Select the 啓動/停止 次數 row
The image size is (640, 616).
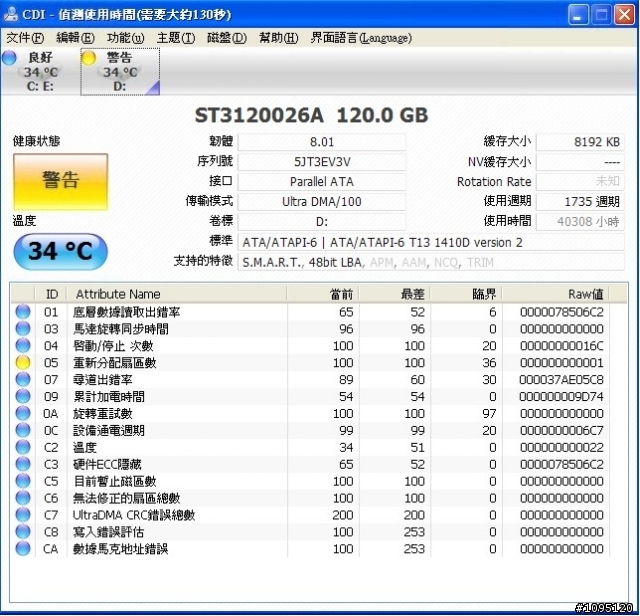310,346
